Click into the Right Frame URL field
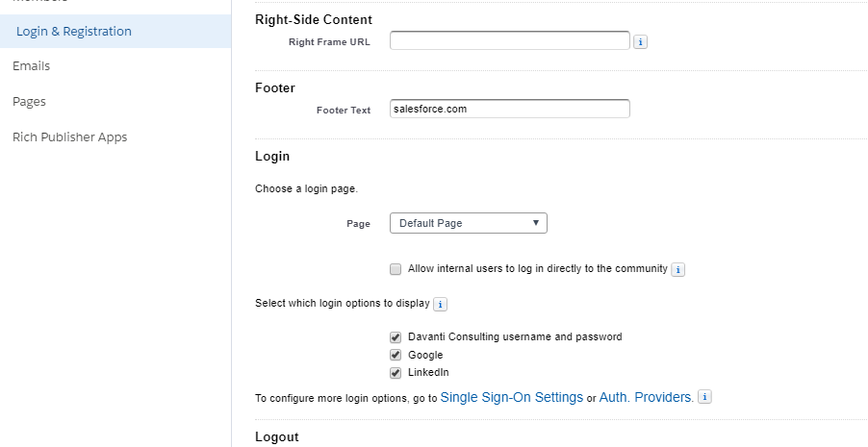 click(x=510, y=40)
